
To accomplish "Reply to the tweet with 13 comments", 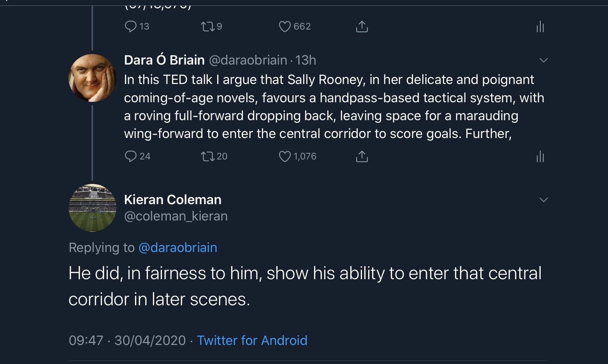I will 130,26.
